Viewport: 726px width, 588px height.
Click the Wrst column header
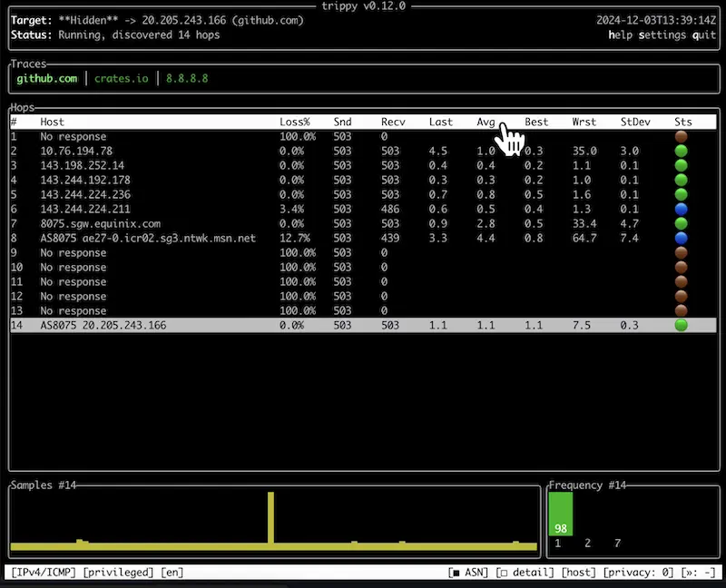click(x=584, y=122)
